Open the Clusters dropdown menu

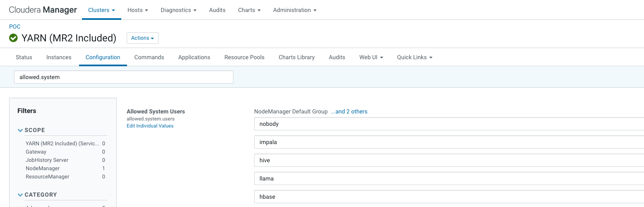pyautogui.click(x=101, y=10)
